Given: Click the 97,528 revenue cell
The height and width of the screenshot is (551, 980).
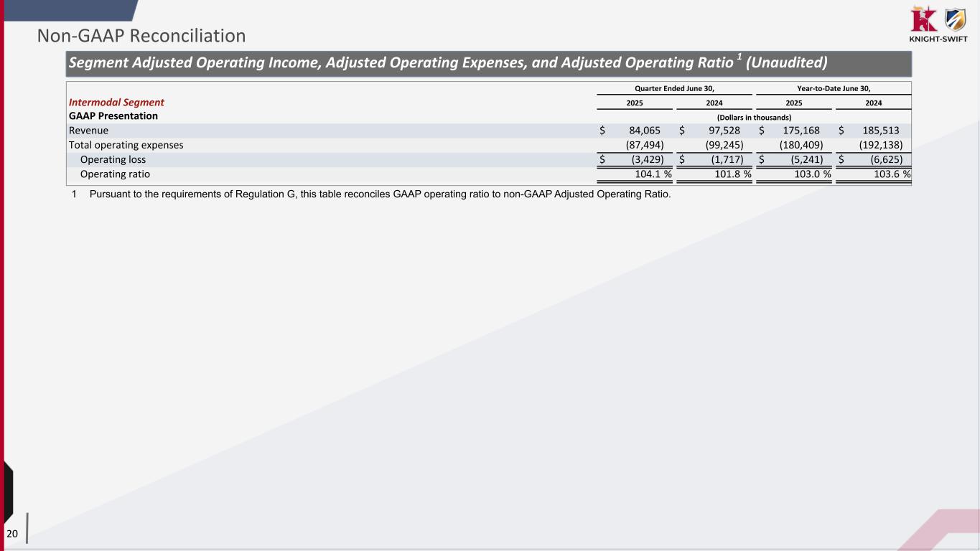Looking at the screenshot, I should [719, 131].
